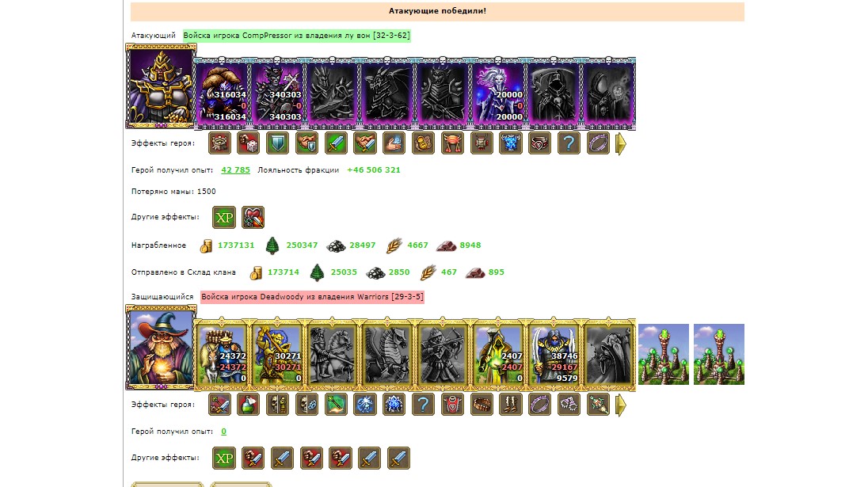This screenshot has height=487, width=868.
Task: Click the attacker's green XP effect icon
Action: click(224, 217)
